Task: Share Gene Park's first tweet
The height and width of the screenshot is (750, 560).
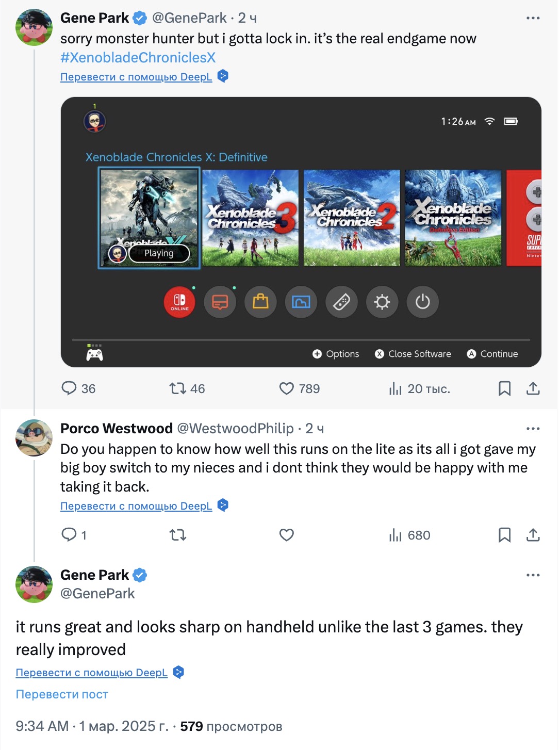Action: 533,388
